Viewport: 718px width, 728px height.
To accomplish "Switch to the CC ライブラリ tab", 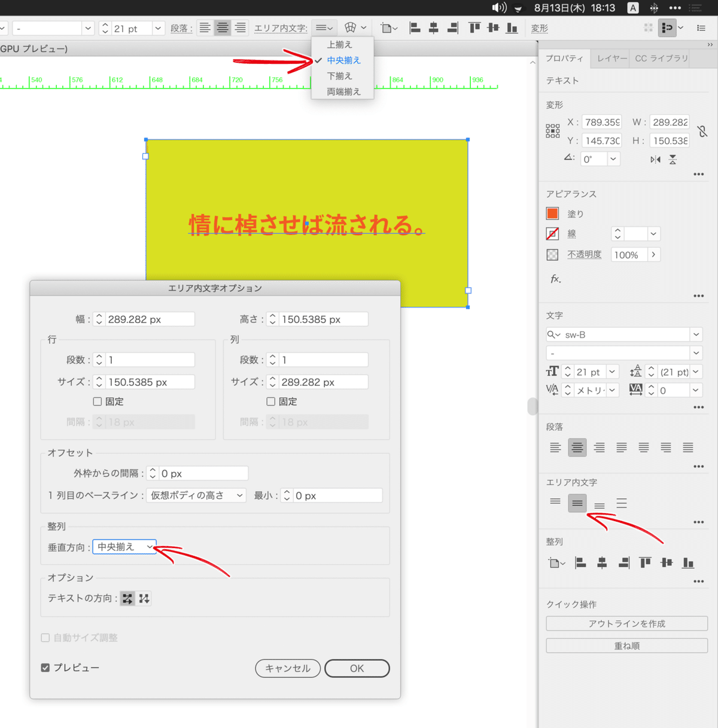I will tap(661, 58).
